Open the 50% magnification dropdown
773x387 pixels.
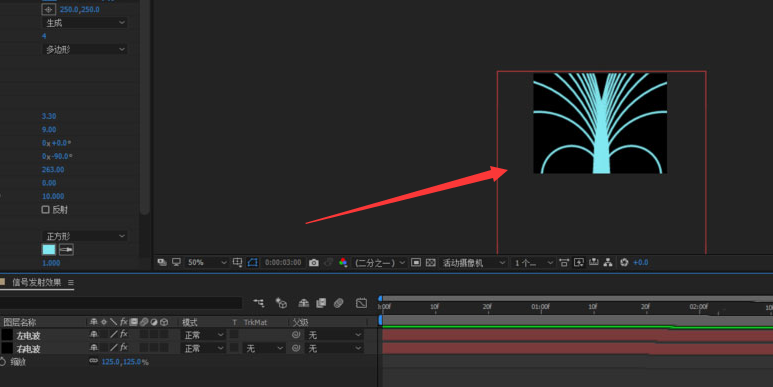(x=206, y=263)
